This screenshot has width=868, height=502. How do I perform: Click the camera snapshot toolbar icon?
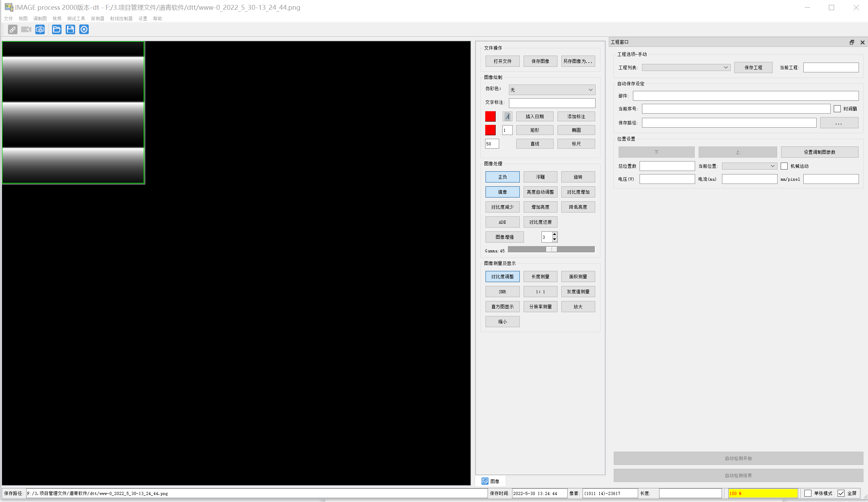click(40, 30)
